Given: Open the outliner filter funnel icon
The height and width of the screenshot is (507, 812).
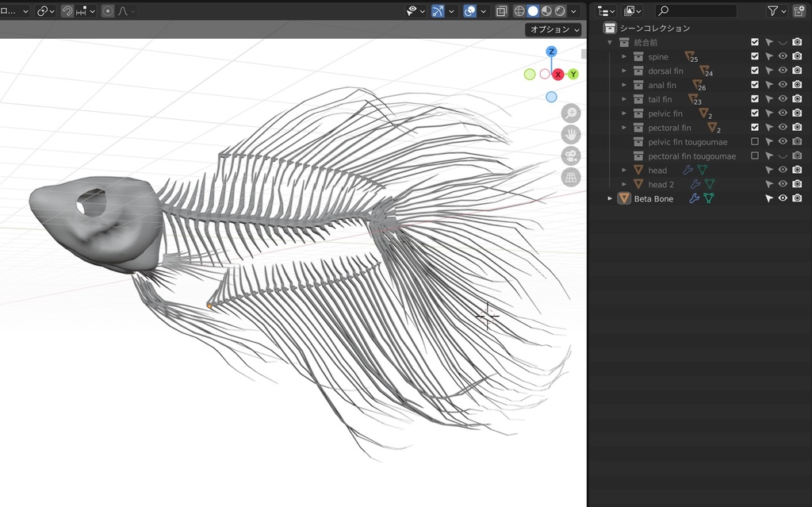Looking at the screenshot, I should [x=773, y=10].
